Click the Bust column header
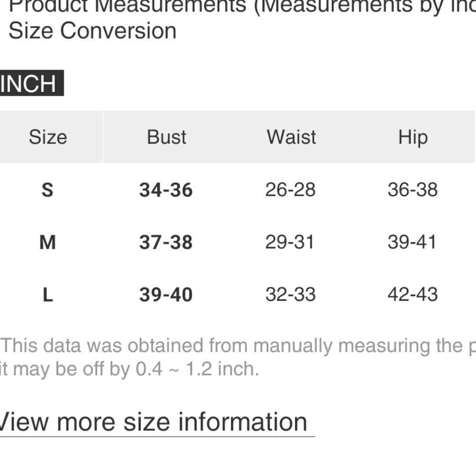 166,137
